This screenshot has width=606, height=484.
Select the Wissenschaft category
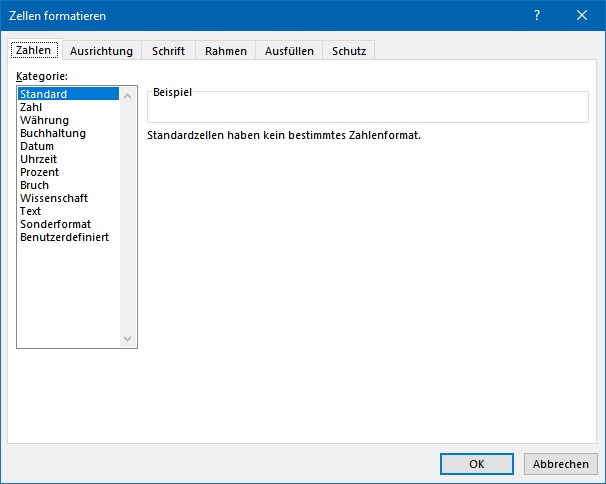68,198
